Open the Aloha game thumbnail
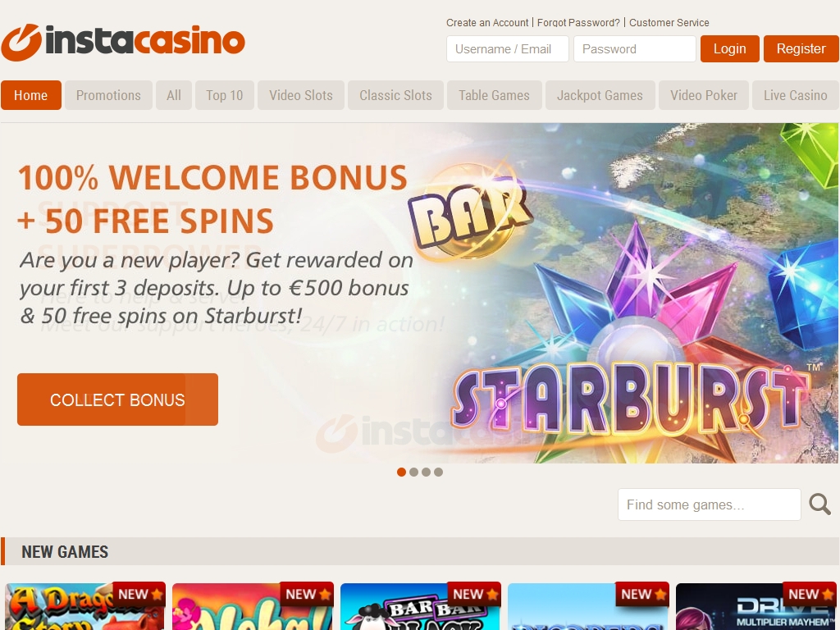This screenshot has width=840, height=630. [253, 606]
